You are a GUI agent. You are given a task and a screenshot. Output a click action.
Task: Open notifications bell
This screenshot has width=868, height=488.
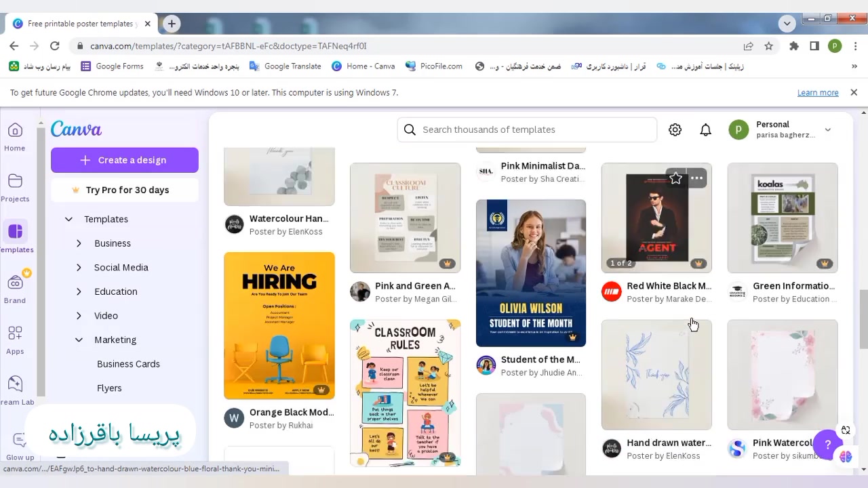click(x=706, y=129)
